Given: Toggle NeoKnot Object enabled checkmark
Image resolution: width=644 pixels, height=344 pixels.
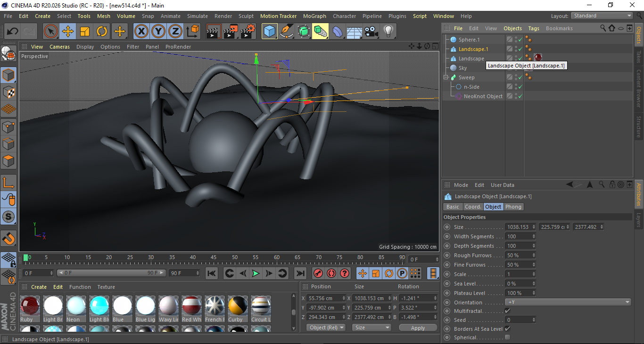Looking at the screenshot, I should click(x=520, y=96).
